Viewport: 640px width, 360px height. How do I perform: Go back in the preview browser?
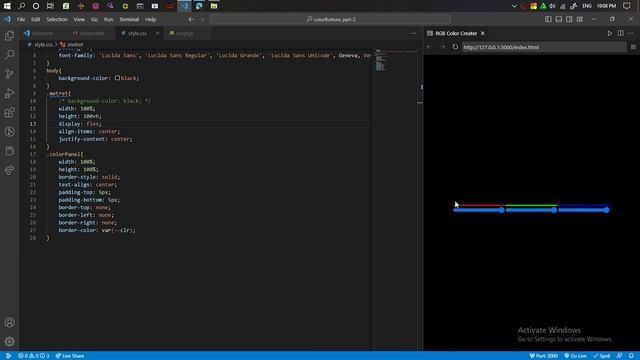click(429, 47)
